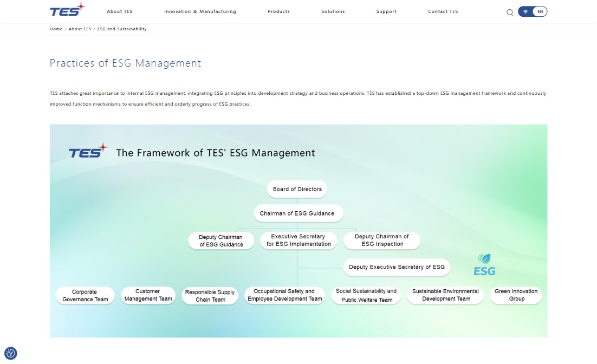This screenshot has width=597, height=364.
Task: Select the Board of Directors node
Action: (297, 189)
